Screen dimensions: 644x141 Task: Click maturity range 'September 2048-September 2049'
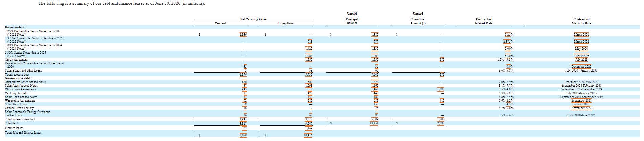click(x=581, y=97)
